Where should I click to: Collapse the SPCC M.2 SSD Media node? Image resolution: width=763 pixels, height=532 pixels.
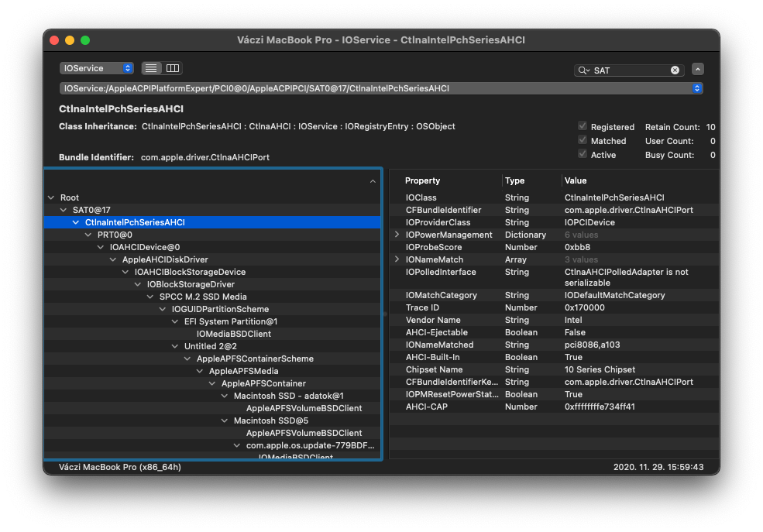pyautogui.click(x=150, y=297)
